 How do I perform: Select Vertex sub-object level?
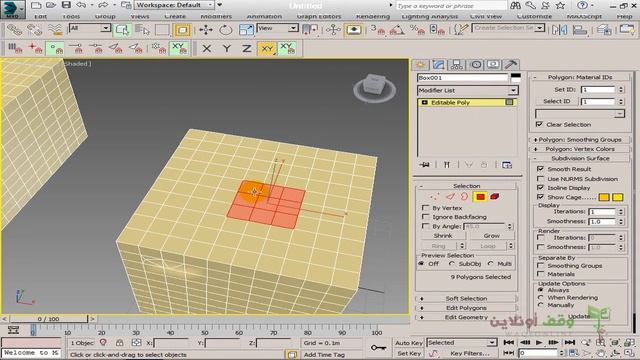[435, 197]
